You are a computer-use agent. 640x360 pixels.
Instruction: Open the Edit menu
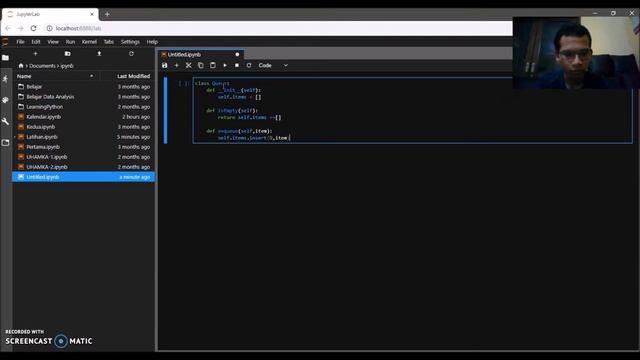click(36, 42)
